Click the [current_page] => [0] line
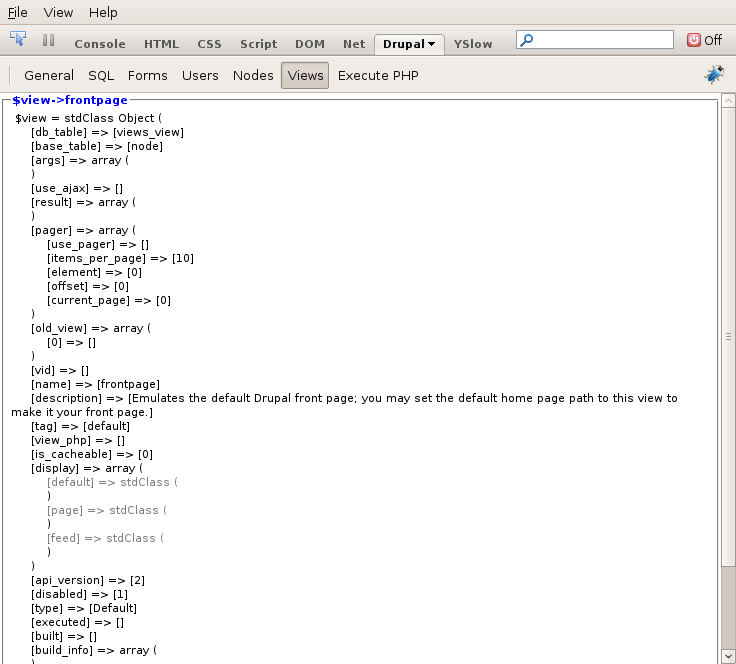The width and height of the screenshot is (736, 664). (109, 300)
